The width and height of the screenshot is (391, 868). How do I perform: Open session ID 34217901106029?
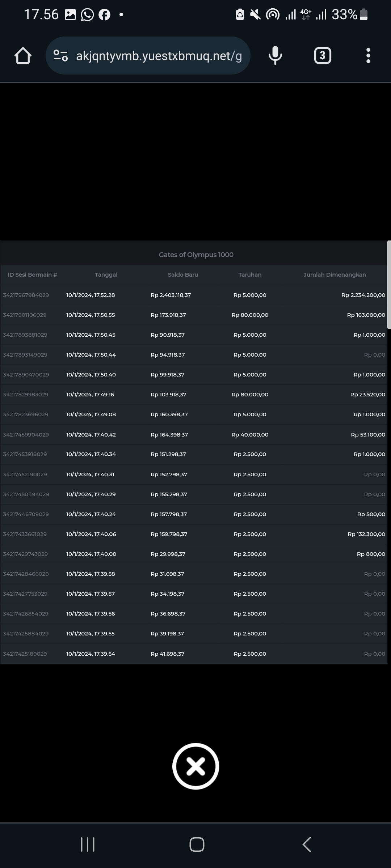(x=25, y=315)
